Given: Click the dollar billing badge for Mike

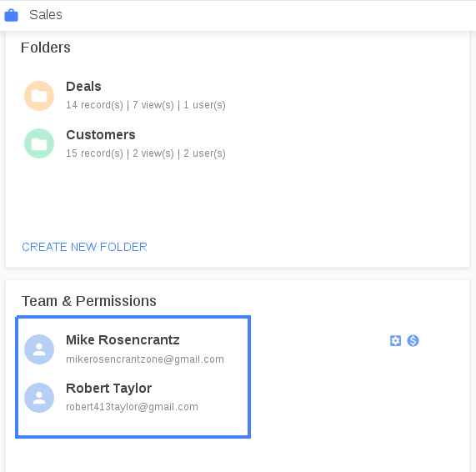Looking at the screenshot, I should pyautogui.click(x=413, y=340).
